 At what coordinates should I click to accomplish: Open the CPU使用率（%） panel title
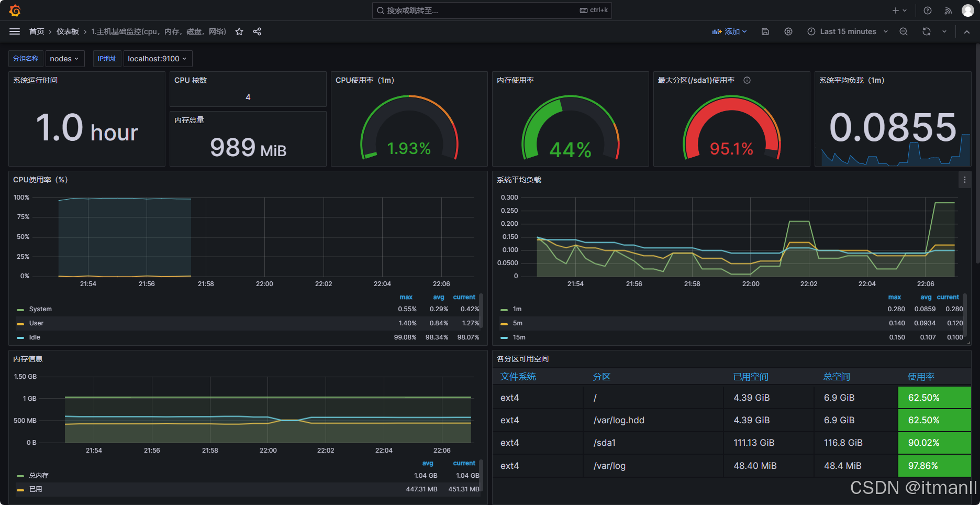(x=40, y=180)
